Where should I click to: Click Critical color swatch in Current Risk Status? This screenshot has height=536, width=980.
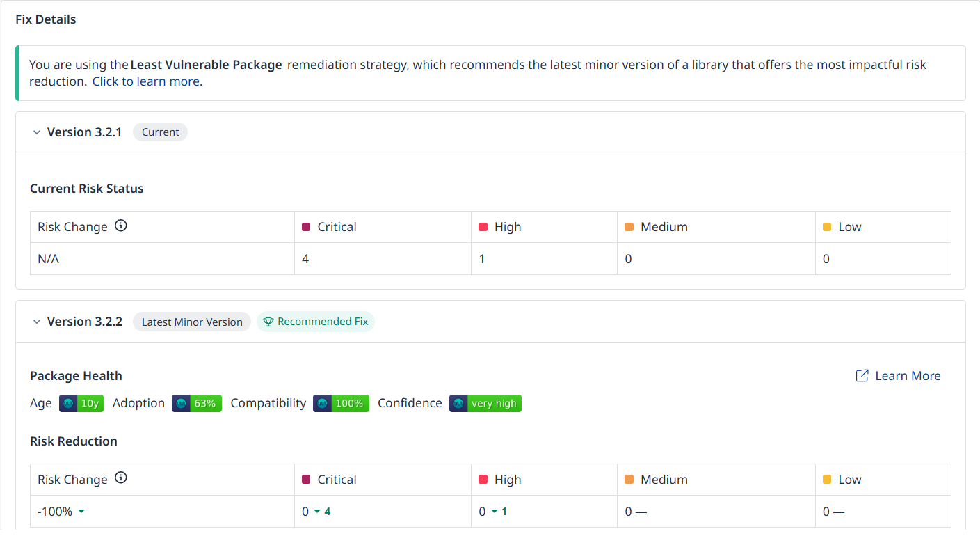[305, 227]
